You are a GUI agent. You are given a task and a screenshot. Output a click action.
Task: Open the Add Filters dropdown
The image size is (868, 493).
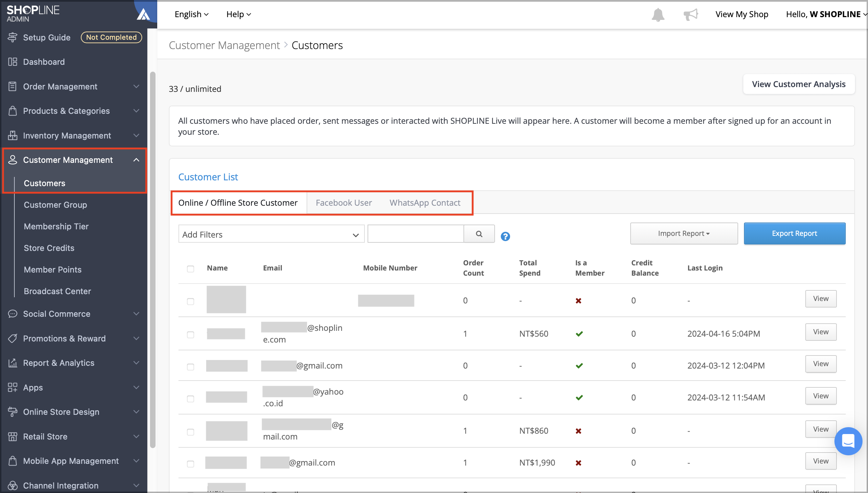pyautogui.click(x=271, y=234)
